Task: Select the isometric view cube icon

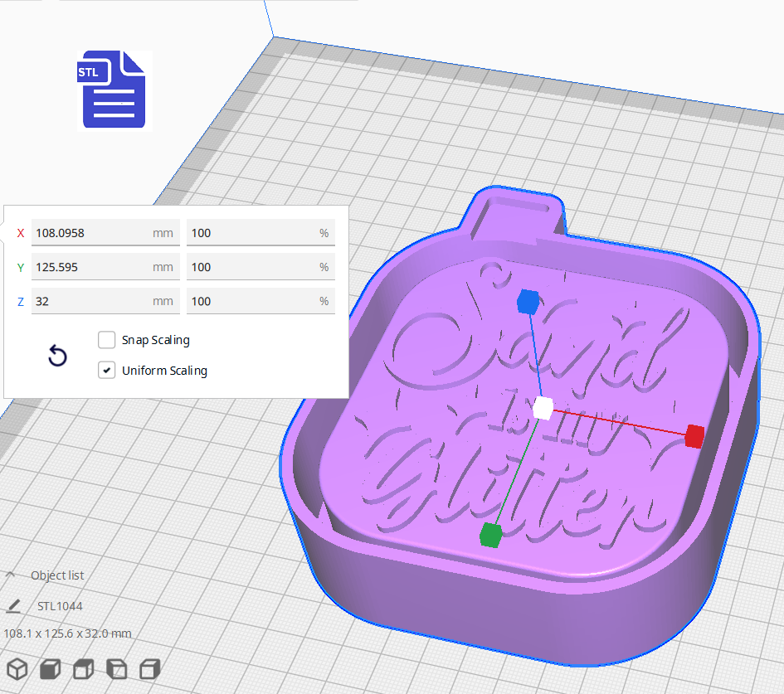Action: [17, 668]
